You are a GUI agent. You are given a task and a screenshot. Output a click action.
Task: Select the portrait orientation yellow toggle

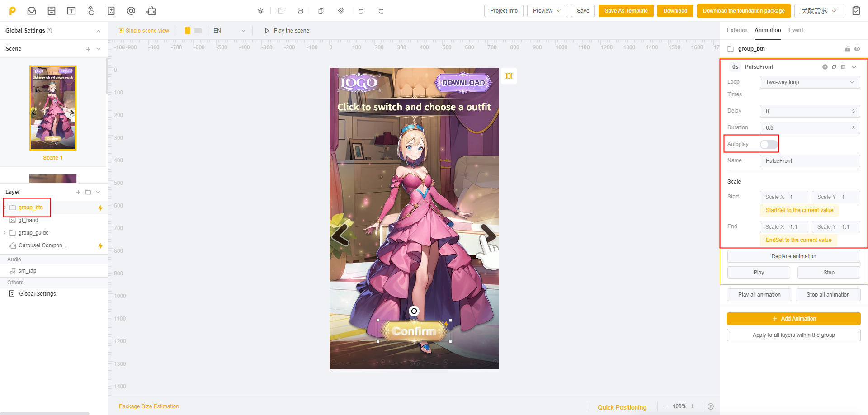[x=188, y=31]
